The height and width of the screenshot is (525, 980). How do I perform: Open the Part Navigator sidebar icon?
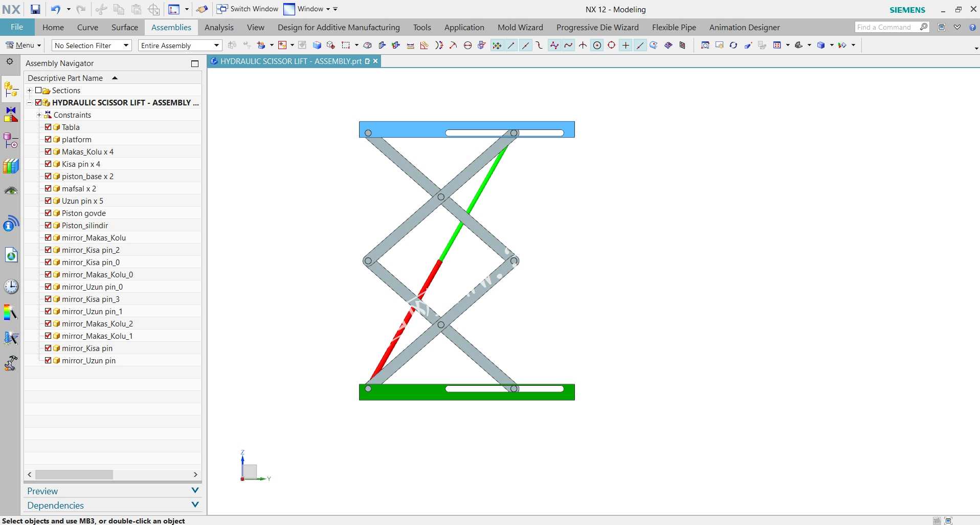coord(11,140)
